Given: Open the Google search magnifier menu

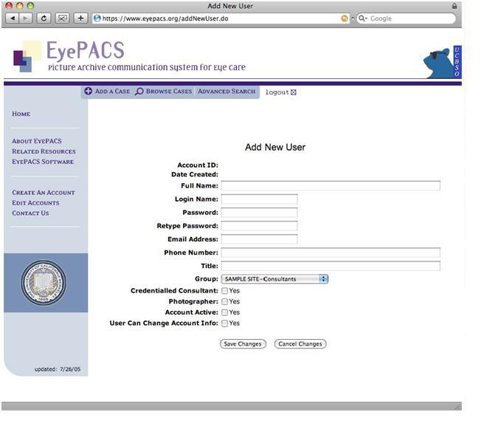Looking at the screenshot, I should [x=362, y=18].
